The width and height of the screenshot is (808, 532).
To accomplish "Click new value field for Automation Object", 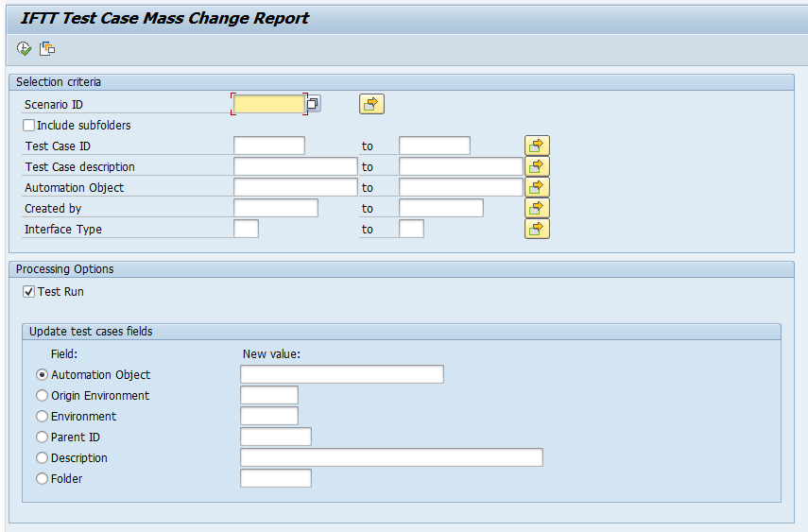I will (x=342, y=374).
